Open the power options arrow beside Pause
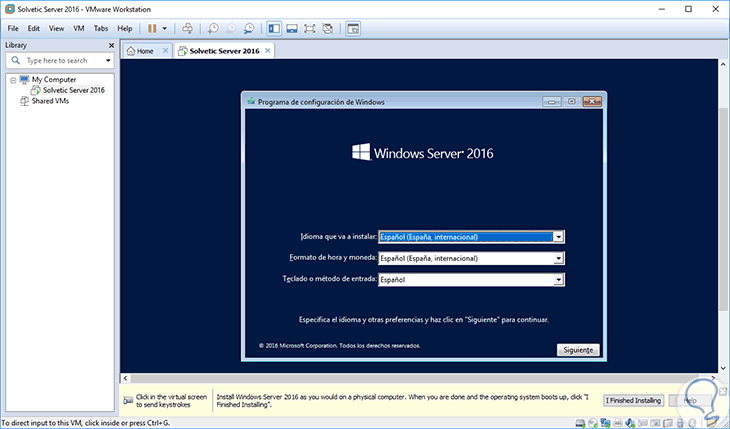This screenshot has width=730, height=429. [164, 28]
